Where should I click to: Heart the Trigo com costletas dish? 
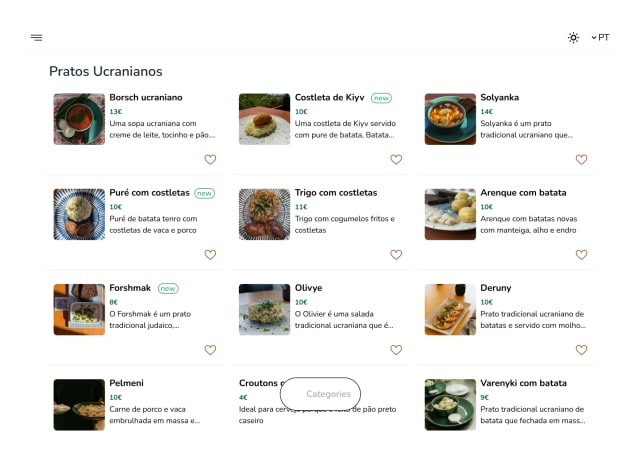[x=396, y=255]
